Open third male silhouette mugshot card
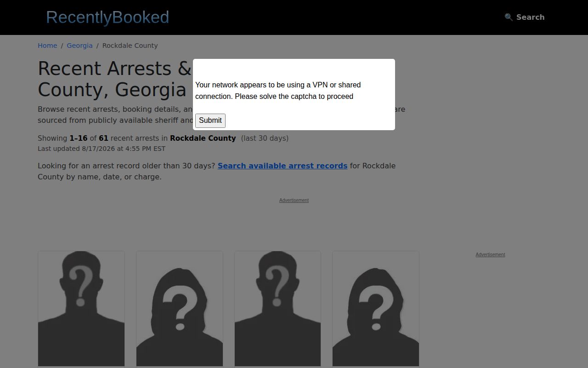This screenshot has height=368, width=588. pos(277,309)
